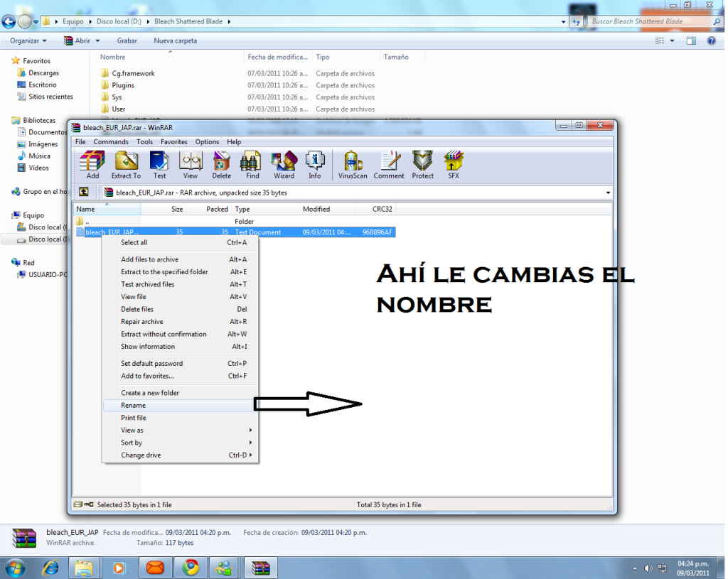Click the Extract To toolbar icon

126,165
